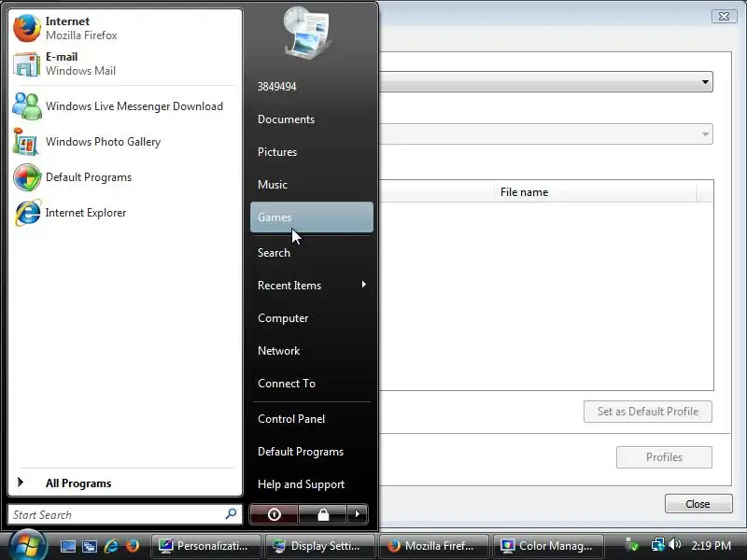Open Search from Start menu
The width and height of the screenshot is (747, 560).
[x=312, y=253]
